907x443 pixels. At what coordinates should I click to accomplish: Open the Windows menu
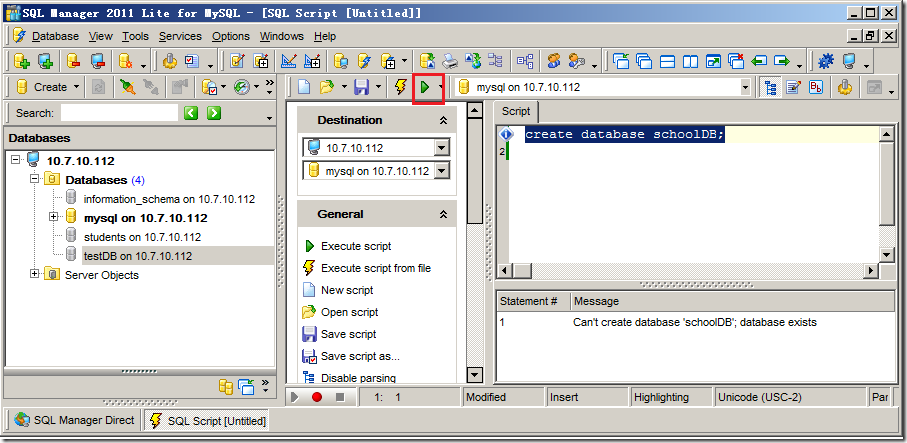282,36
